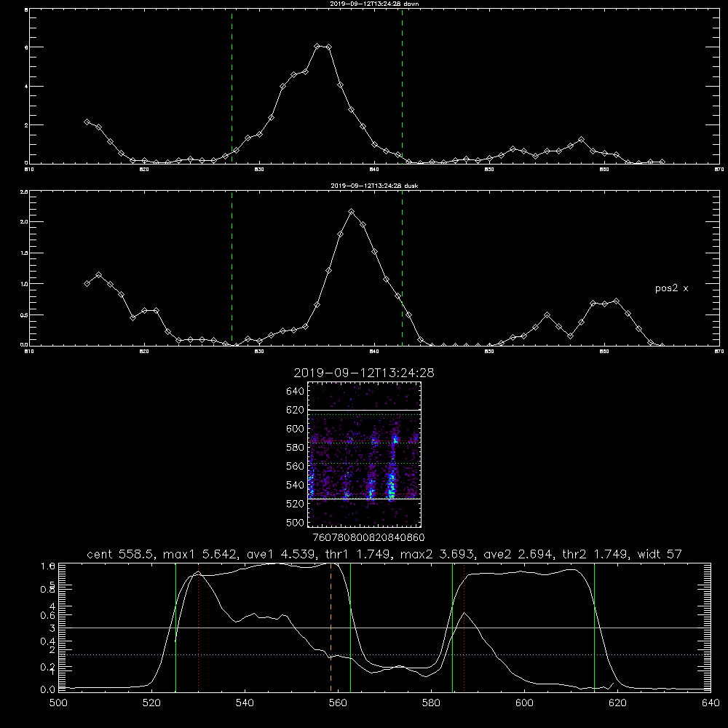Click the left green dashed line in dusk plot
Screen dimensions: 728x728
click(x=232, y=268)
